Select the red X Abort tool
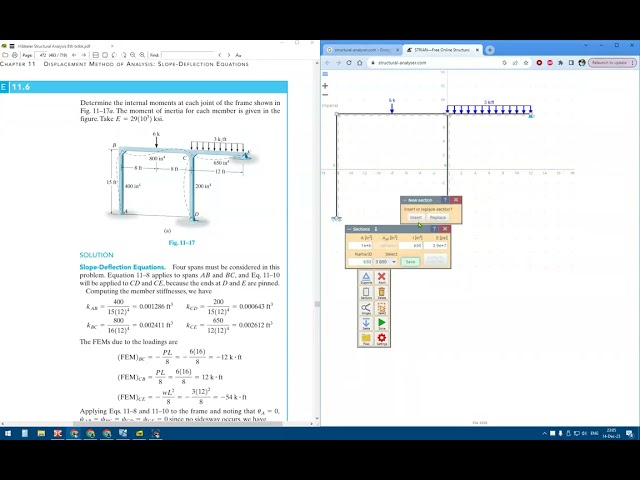 point(382,278)
